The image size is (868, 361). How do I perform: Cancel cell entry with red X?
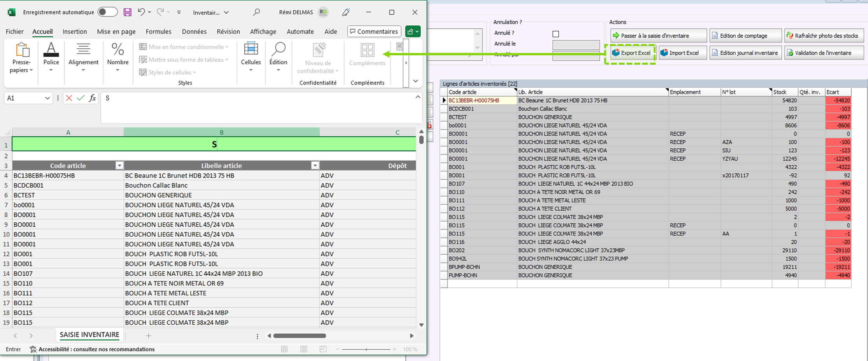[69, 98]
